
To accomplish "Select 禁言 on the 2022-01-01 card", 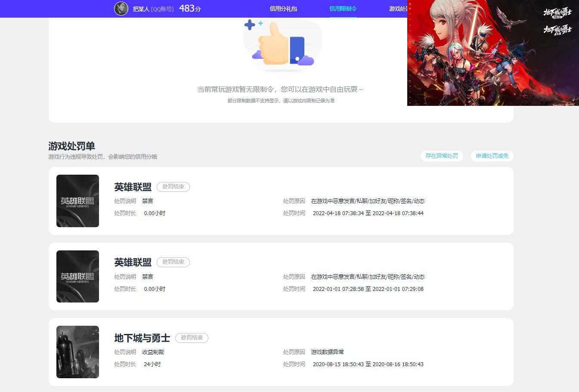I will coord(148,277).
